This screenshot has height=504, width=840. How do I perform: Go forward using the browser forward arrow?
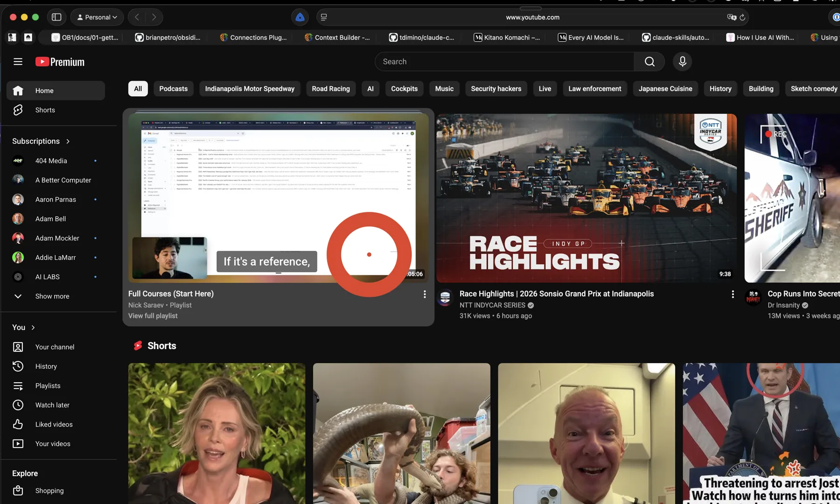point(154,17)
